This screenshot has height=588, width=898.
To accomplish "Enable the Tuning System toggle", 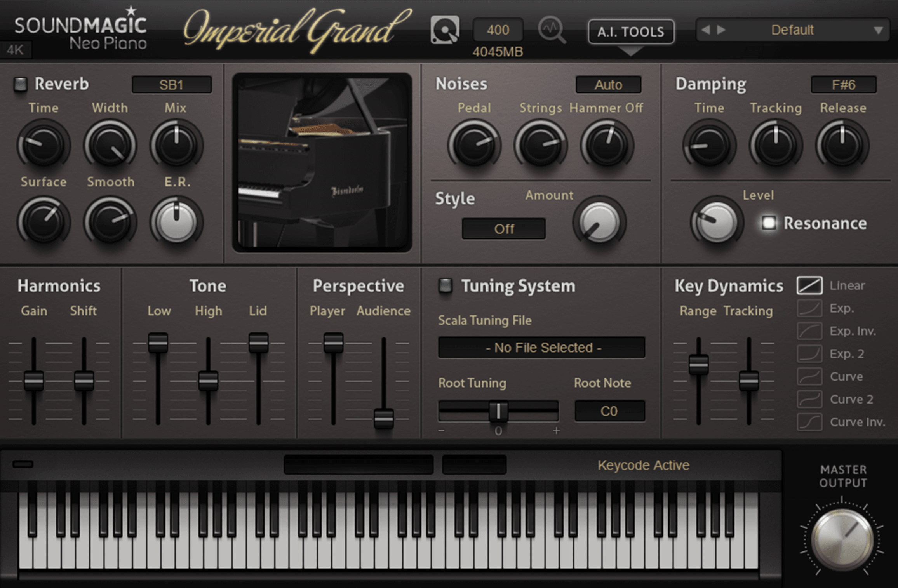I will point(446,285).
